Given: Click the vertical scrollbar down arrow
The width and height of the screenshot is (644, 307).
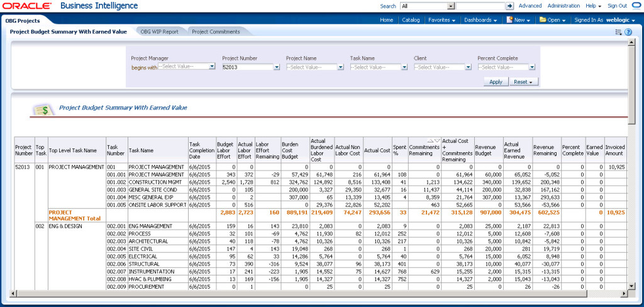Looking at the screenshot, I should pyautogui.click(x=631, y=286).
